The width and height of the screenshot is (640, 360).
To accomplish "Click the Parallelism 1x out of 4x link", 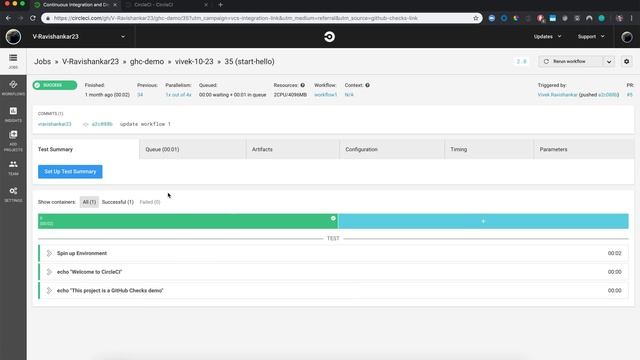I will coord(178,95).
